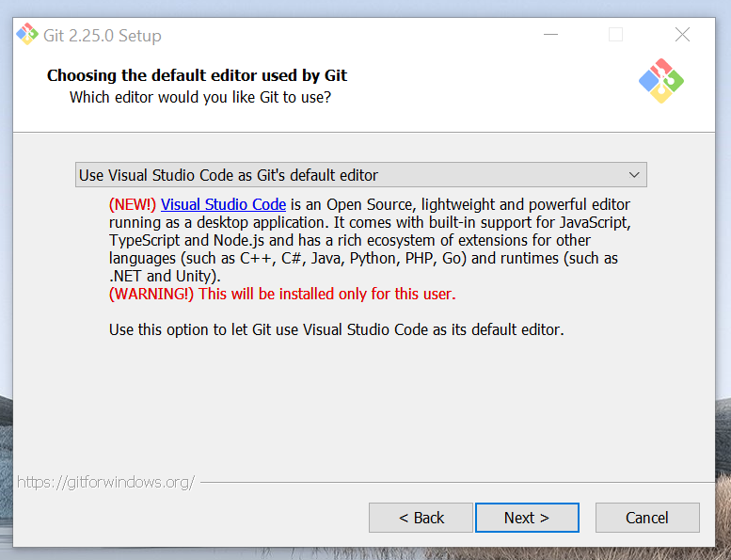Click the Git logo in the header
Screen dimensions: 731x560
tap(661, 81)
